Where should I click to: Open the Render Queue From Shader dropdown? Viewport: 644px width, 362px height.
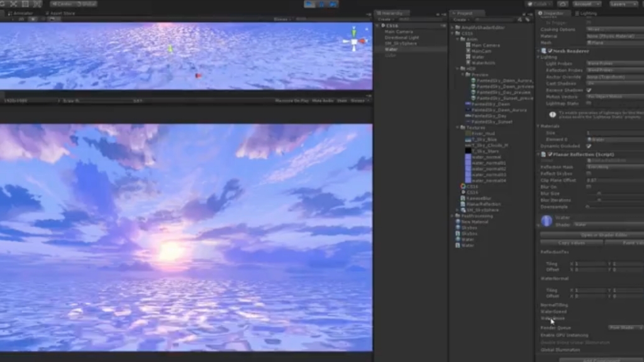[625, 327]
